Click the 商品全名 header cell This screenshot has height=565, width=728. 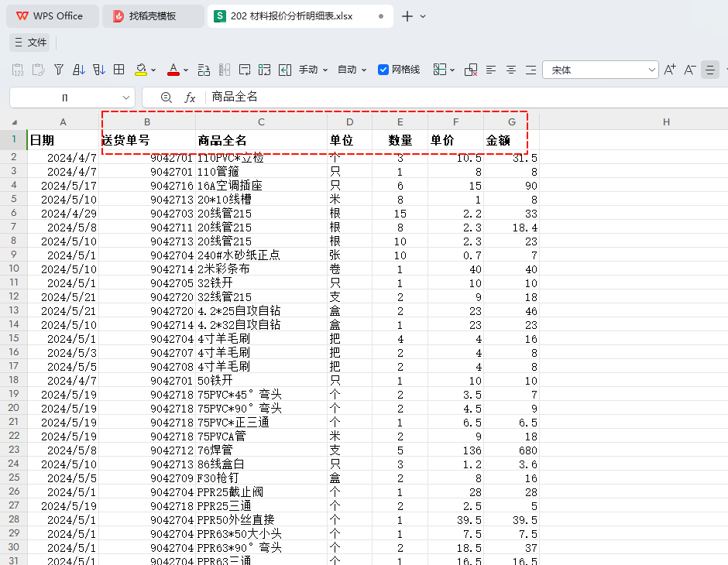tap(262, 140)
